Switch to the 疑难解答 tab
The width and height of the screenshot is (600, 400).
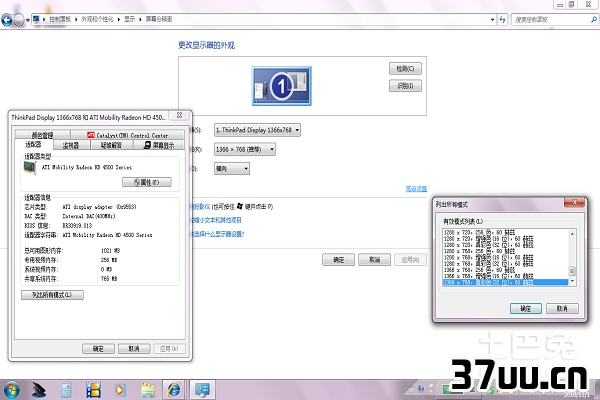click(111, 145)
